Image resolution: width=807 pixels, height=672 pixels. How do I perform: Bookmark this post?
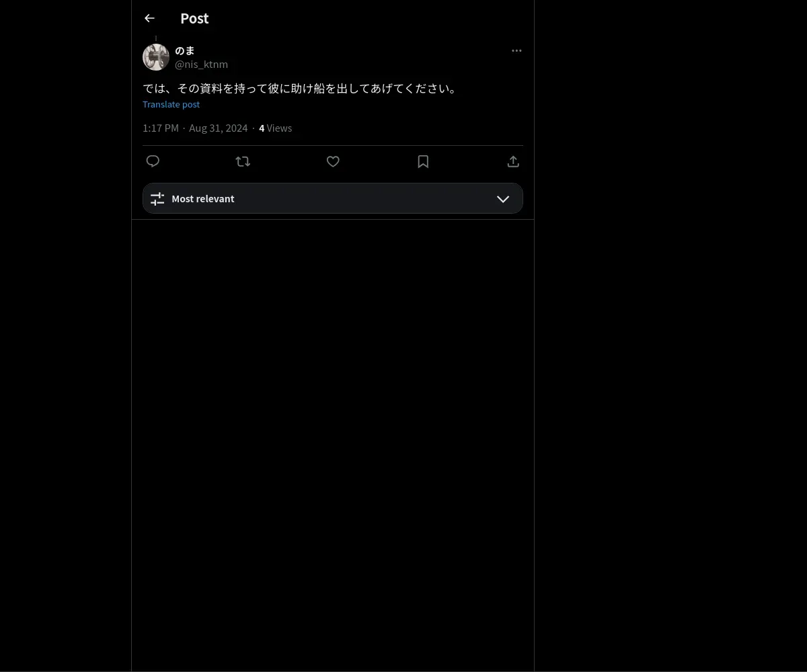[x=423, y=161]
